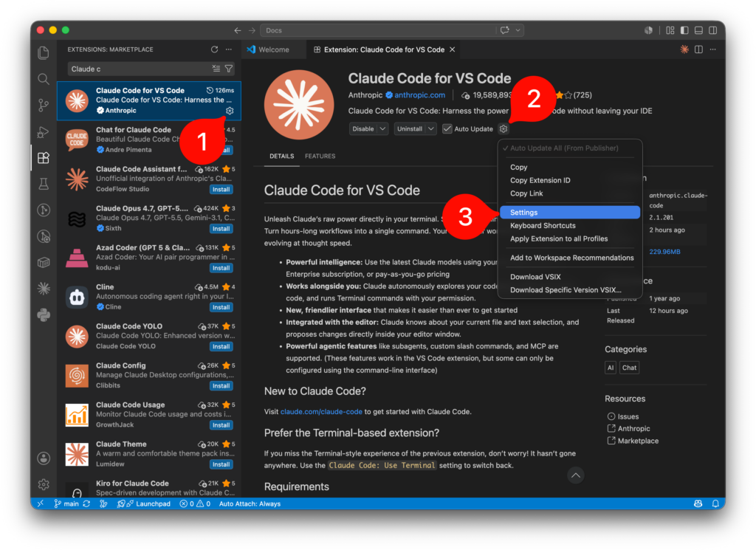Click the Claude Code spark icon in editor toolbar
This screenshot has height=550, width=756.
(684, 49)
